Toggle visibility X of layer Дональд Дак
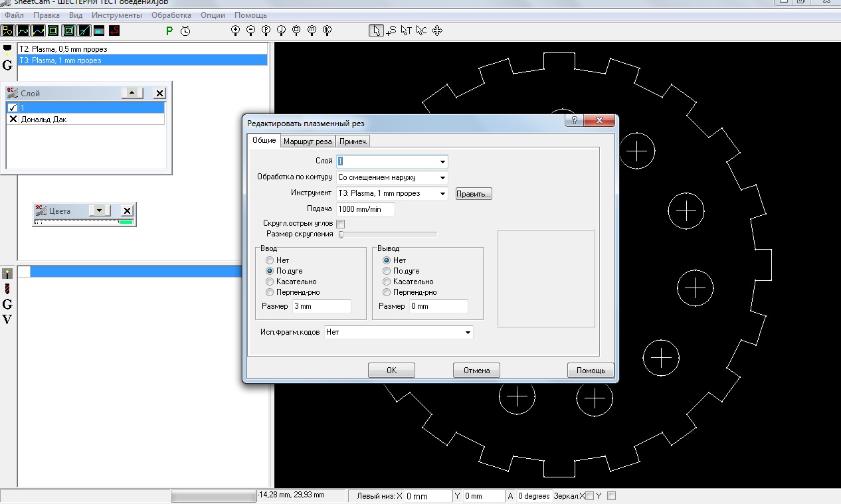Screen dimensions: 841x504 [13, 120]
